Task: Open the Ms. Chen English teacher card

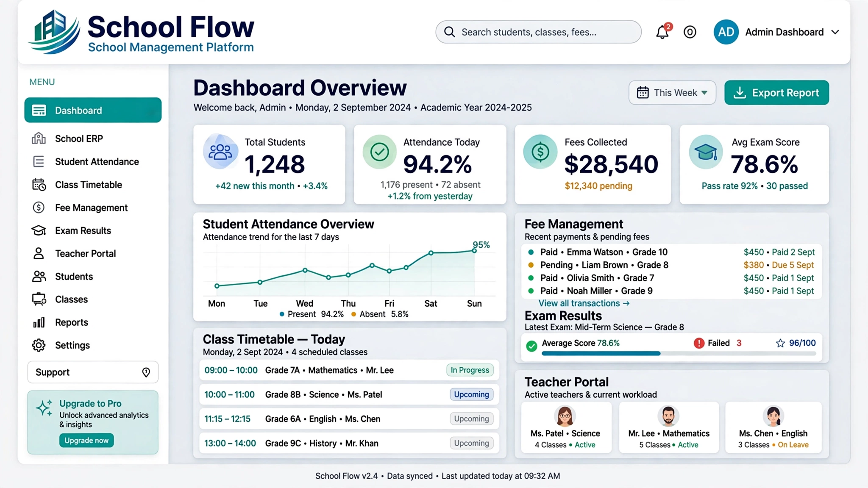Action: (773, 427)
